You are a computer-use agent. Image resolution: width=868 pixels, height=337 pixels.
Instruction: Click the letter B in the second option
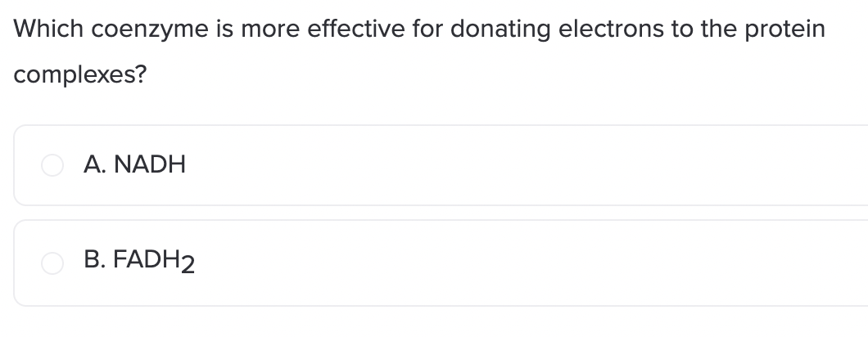tap(92, 259)
